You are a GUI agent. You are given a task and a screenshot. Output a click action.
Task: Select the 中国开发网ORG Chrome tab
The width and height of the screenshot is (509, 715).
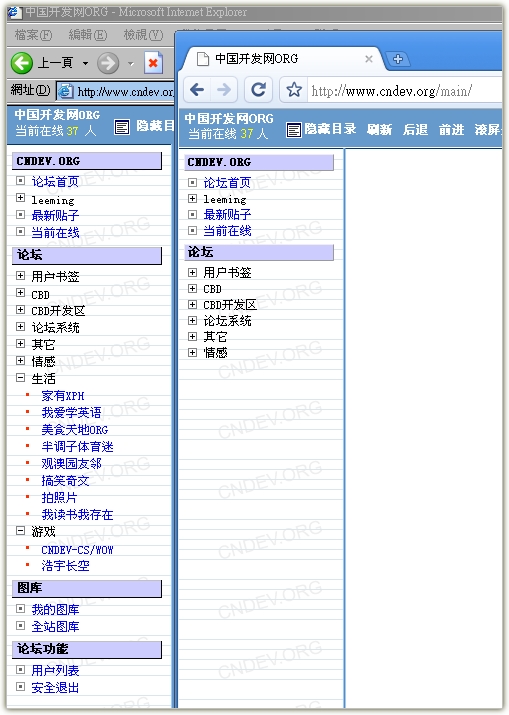point(280,59)
